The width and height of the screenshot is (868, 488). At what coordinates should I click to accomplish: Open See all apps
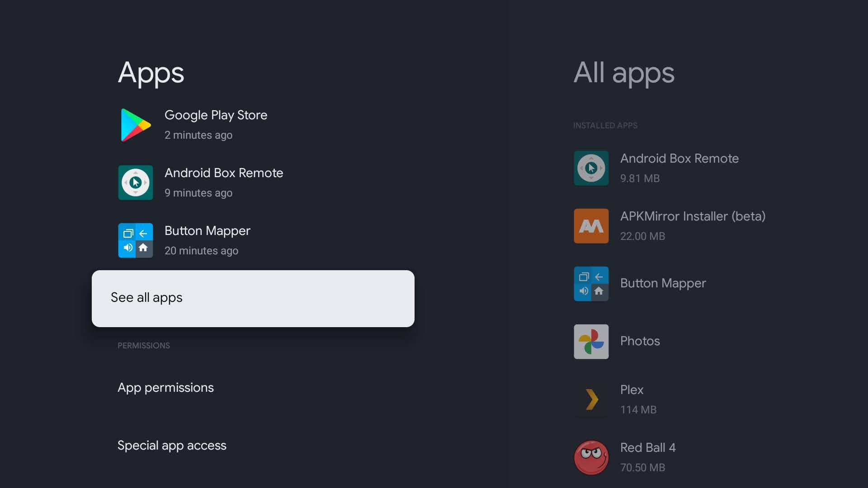253,298
